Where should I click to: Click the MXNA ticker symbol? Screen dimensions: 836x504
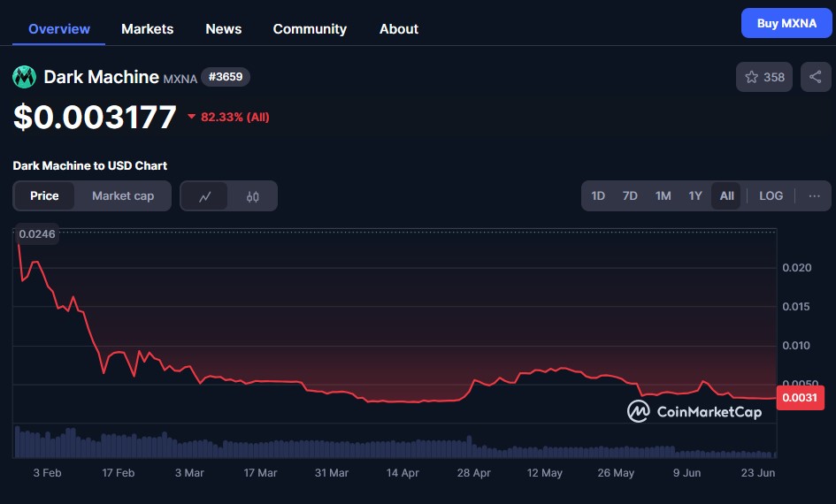coord(180,79)
